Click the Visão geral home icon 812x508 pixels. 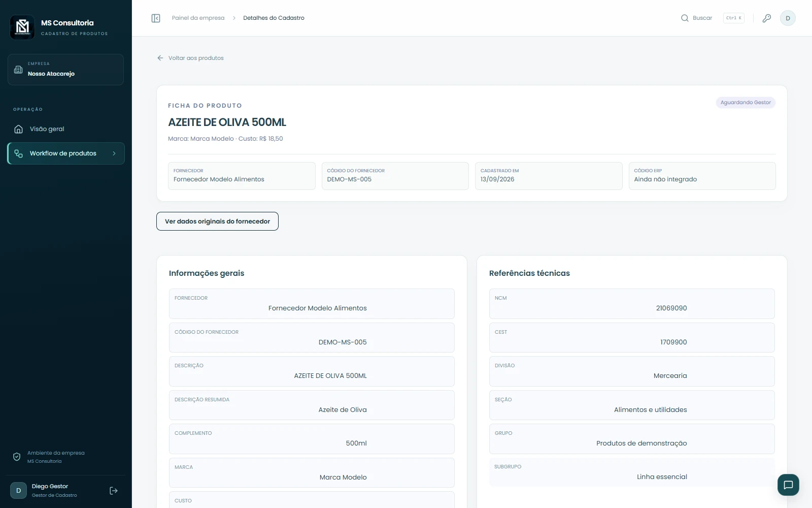[x=19, y=129]
